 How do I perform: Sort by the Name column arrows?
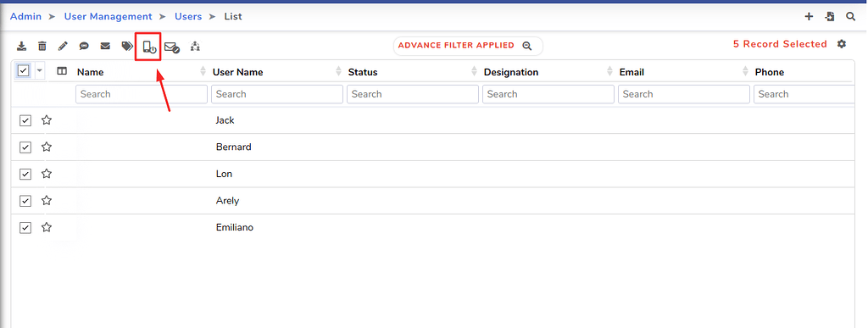[203, 71]
